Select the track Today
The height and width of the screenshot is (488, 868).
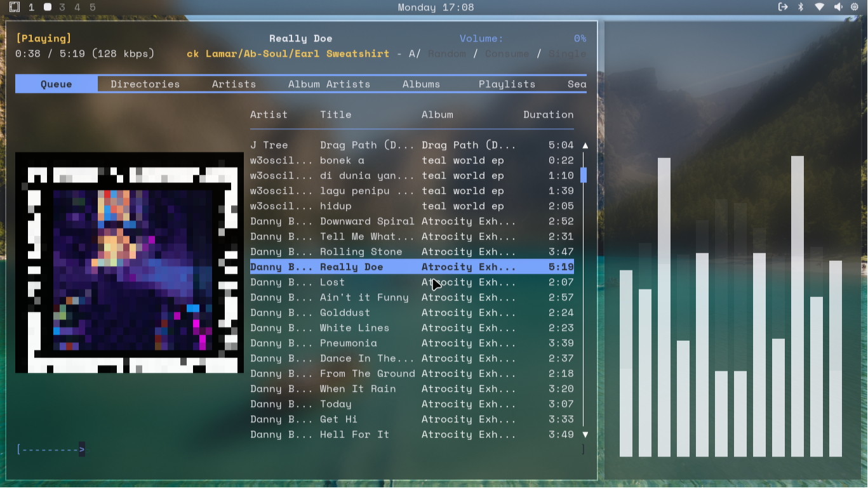click(x=412, y=404)
